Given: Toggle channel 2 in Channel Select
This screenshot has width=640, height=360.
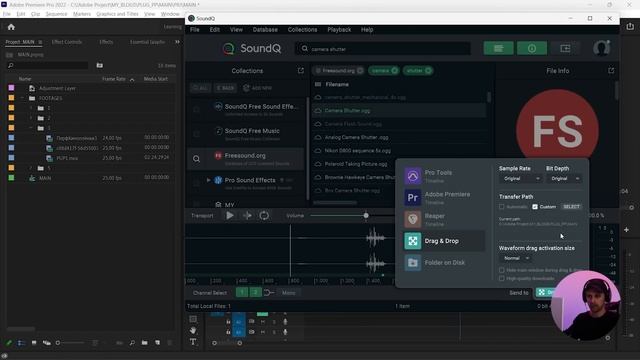Looking at the screenshot, I should 256,292.
